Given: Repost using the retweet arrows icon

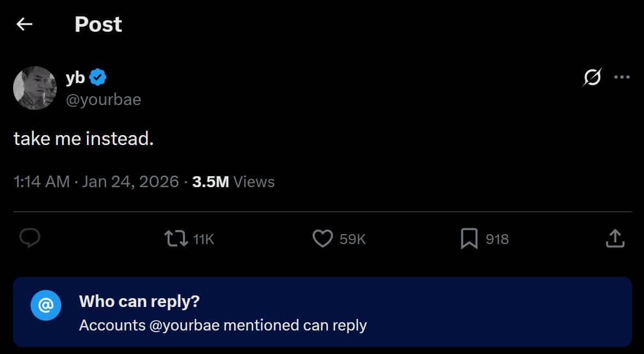Looking at the screenshot, I should pos(176,239).
